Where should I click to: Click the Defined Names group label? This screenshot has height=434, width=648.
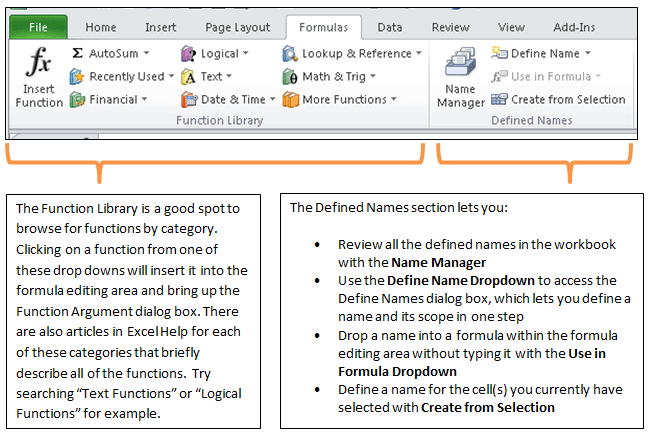click(531, 120)
